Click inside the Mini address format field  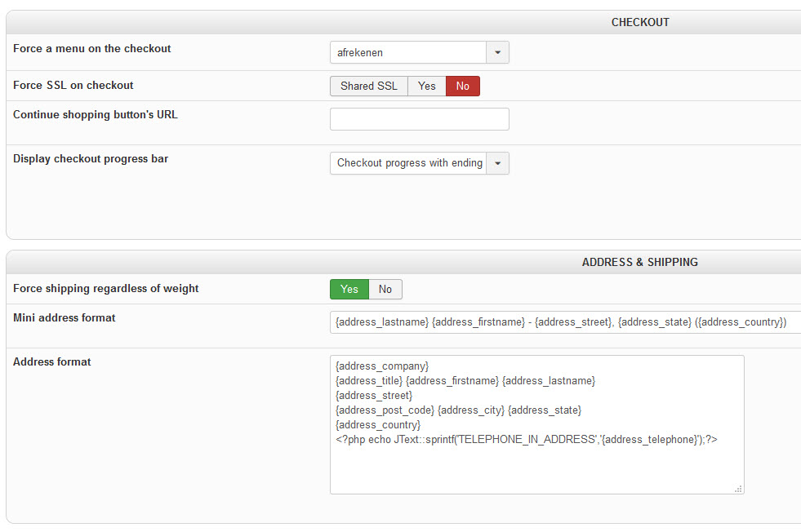click(566, 322)
